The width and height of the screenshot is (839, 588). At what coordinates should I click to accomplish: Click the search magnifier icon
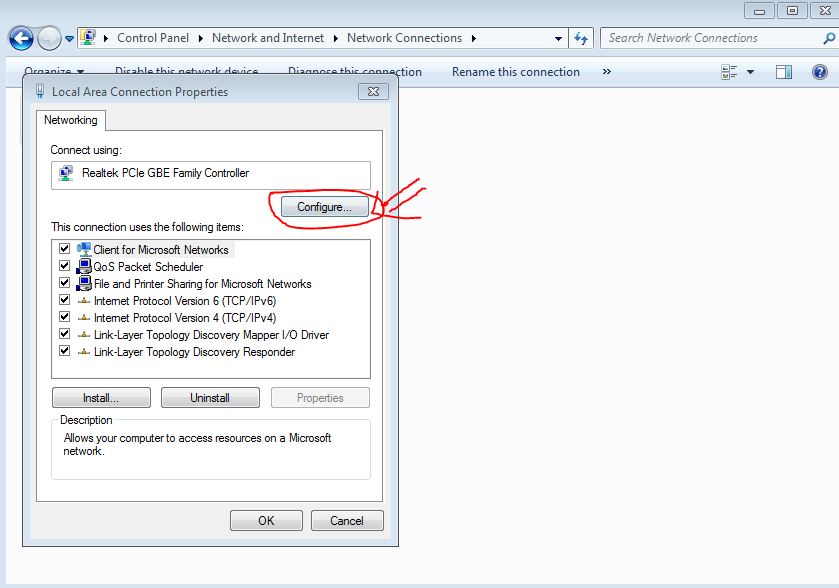point(829,38)
